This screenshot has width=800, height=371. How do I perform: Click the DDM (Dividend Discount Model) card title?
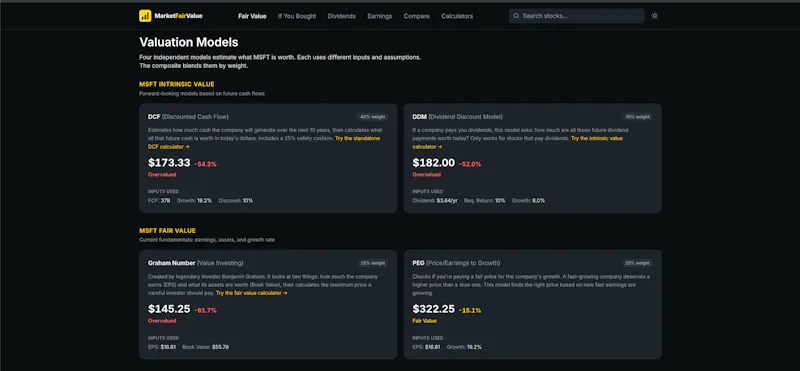tap(458, 117)
